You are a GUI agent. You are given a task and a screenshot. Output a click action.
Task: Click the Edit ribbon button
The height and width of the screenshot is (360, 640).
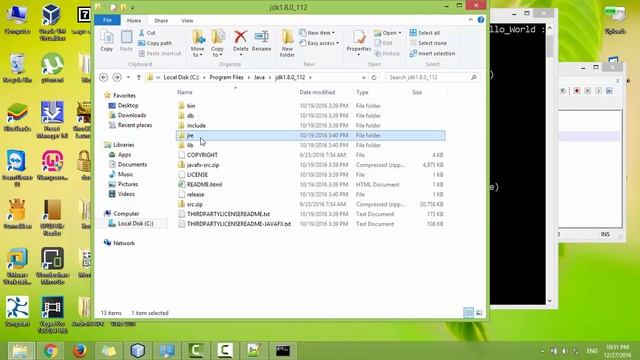[x=383, y=43]
